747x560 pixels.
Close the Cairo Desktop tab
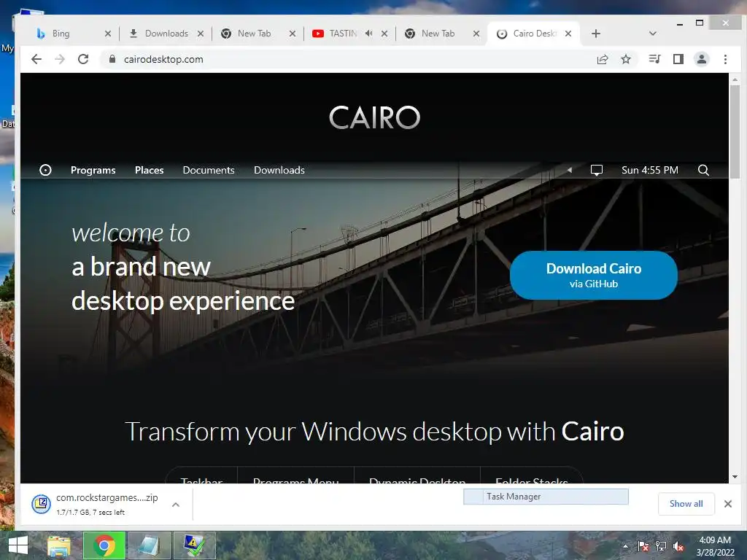(568, 34)
